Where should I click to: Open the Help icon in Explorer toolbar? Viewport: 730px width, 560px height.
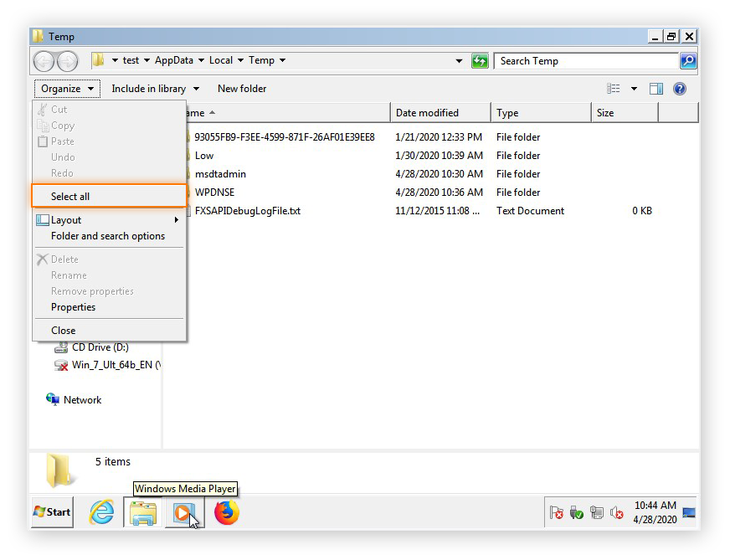point(680,89)
